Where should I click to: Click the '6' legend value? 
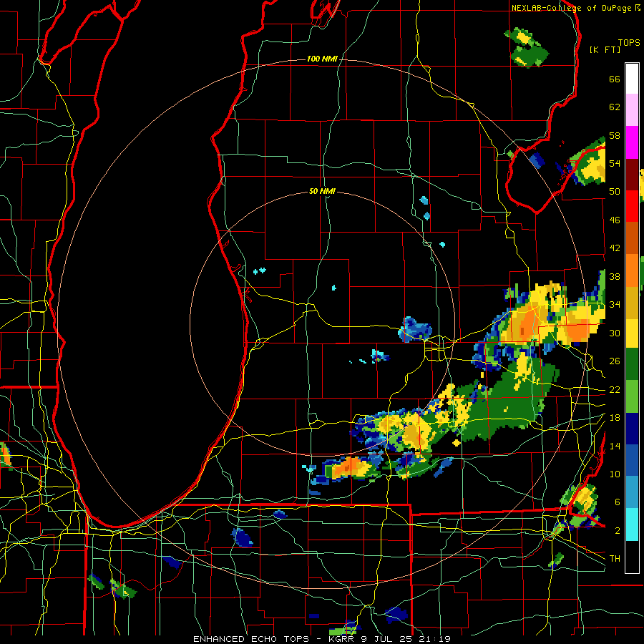tap(618, 502)
